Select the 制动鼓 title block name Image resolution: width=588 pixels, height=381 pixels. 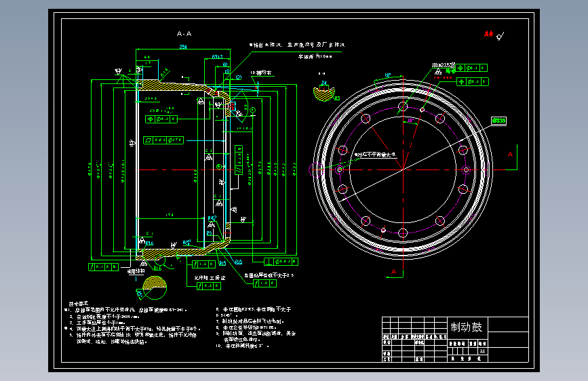click(x=466, y=327)
